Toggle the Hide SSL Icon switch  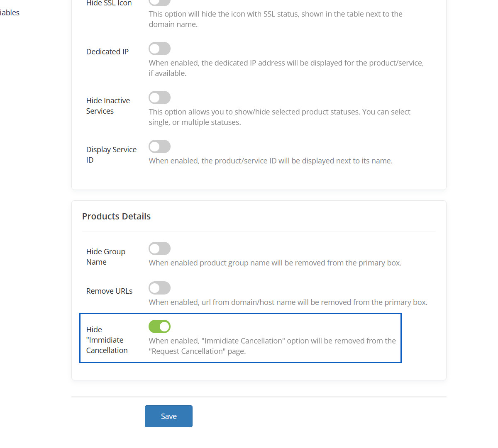159,2
